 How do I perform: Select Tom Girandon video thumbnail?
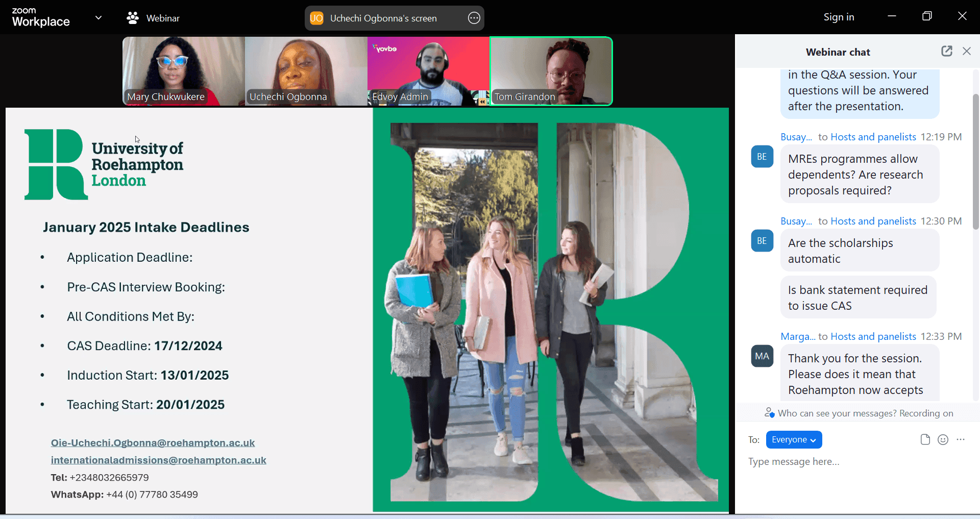[x=551, y=71]
